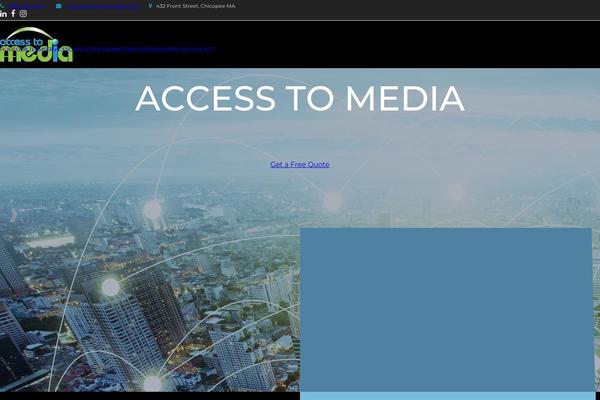Click the email address link beside envelope
600x400 pixels.
(101, 6)
